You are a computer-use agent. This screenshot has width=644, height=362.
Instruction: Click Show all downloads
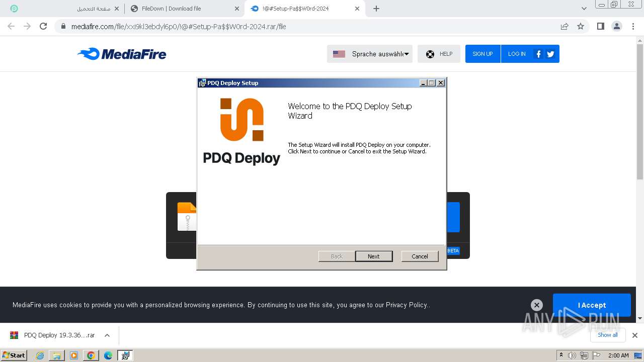click(608, 335)
